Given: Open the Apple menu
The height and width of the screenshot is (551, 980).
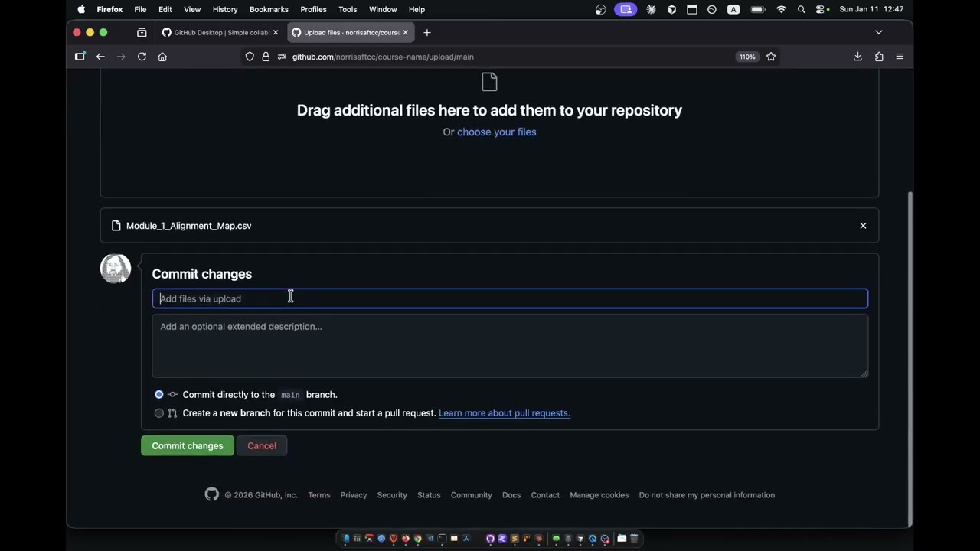Looking at the screenshot, I should pyautogui.click(x=81, y=9).
